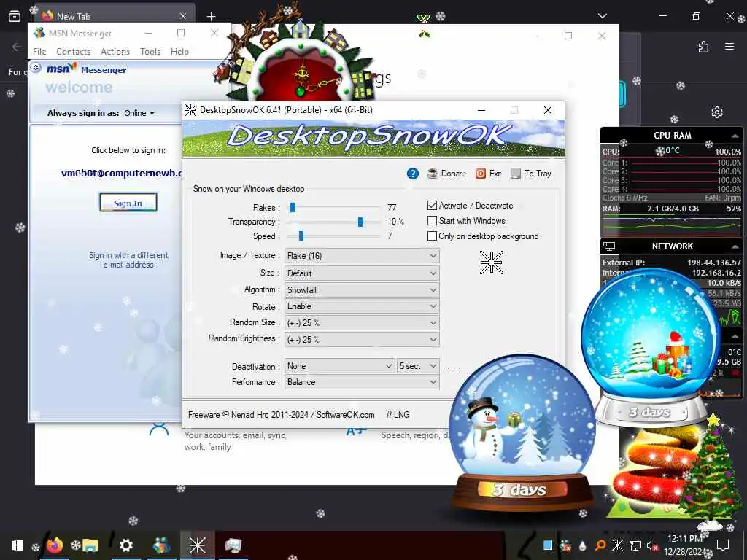Collapse the NETWORK widget with its arrow
Image resolution: width=747 pixels, height=560 pixels.
point(735,246)
